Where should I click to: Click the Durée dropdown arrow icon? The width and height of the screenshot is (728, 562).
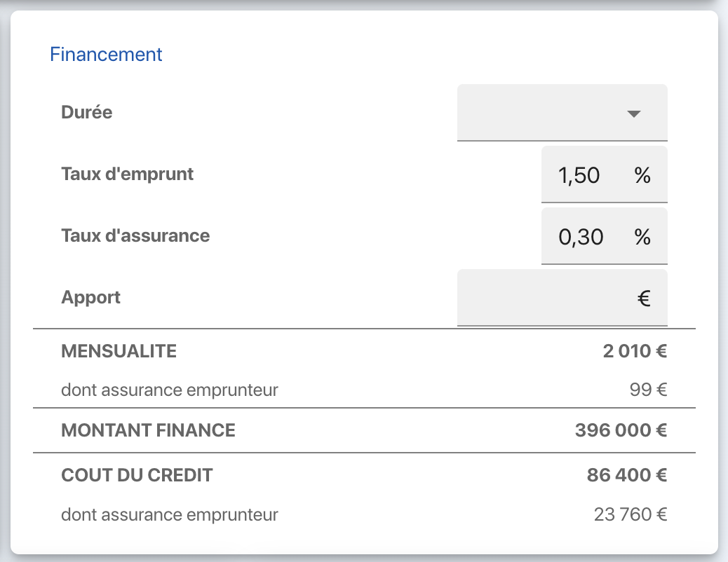(634, 114)
